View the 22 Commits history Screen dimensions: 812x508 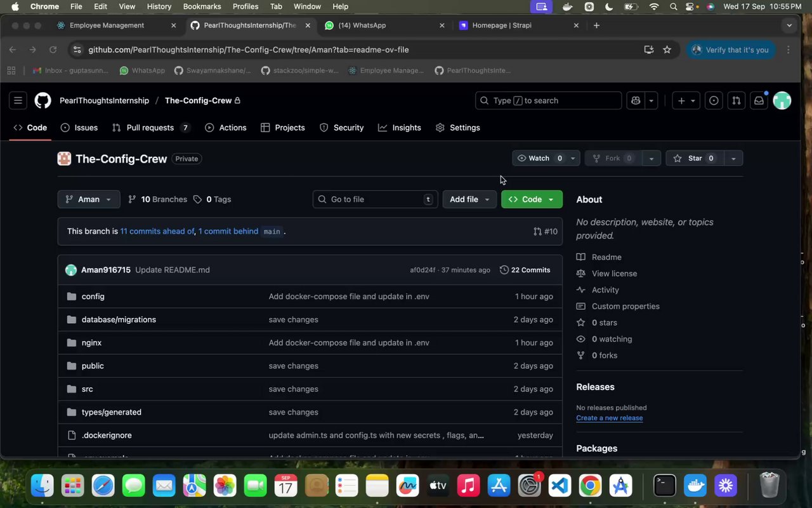[x=525, y=270]
